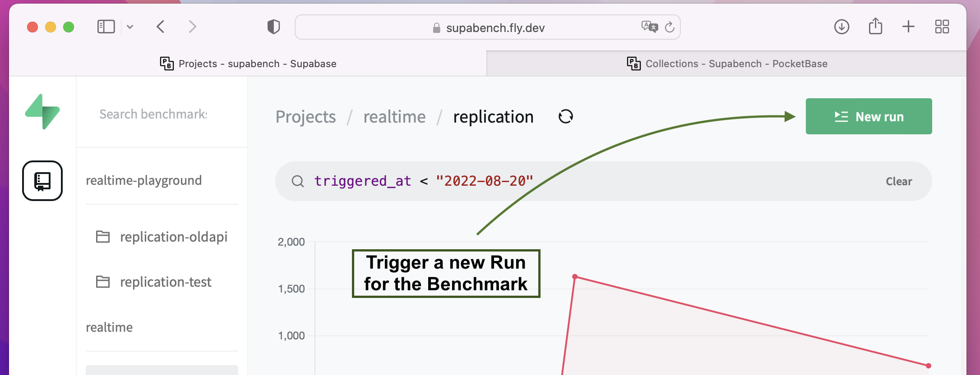Screen dimensions: 980x375
Task: Open the realtime breadcrumb link
Action: (394, 117)
